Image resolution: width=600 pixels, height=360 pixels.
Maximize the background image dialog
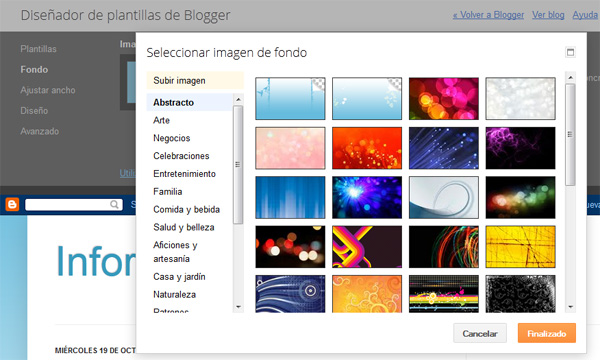click(x=570, y=52)
